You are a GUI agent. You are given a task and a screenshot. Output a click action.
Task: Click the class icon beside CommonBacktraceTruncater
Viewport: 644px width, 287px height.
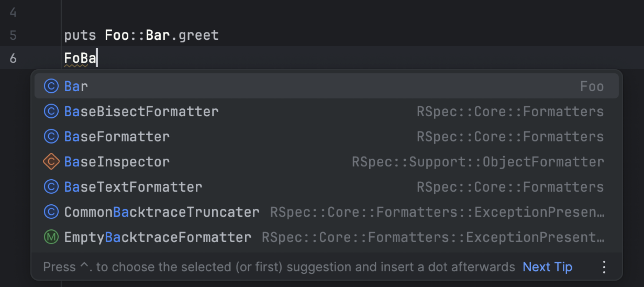51,212
